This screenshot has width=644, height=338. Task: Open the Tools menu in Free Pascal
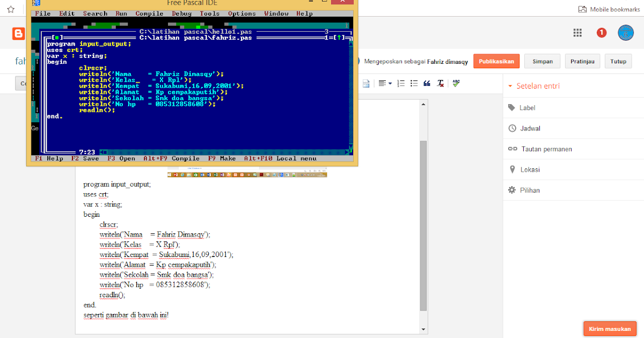coord(209,13)
